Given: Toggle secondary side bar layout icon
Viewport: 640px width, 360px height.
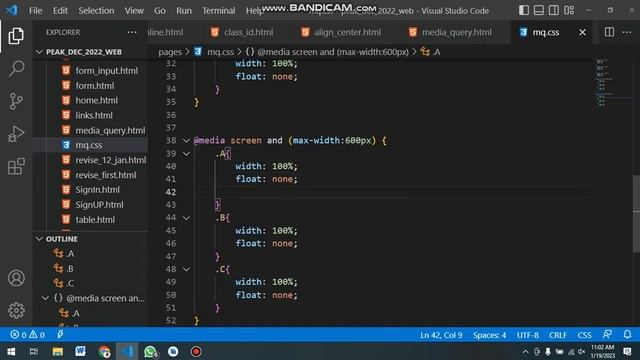Looking at the screenshot, I should coord(553,10).
